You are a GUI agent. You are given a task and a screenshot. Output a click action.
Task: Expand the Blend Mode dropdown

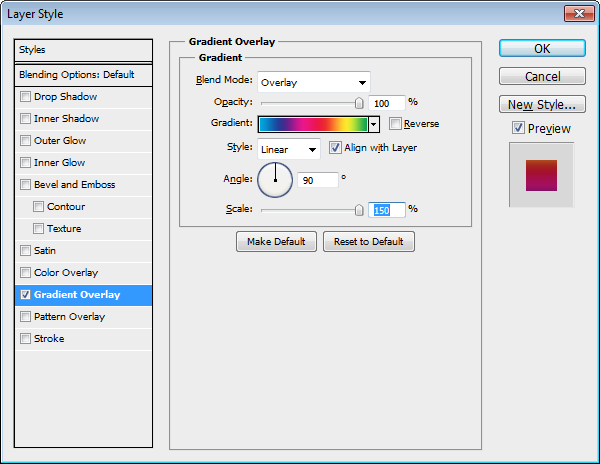pos(313,82)
